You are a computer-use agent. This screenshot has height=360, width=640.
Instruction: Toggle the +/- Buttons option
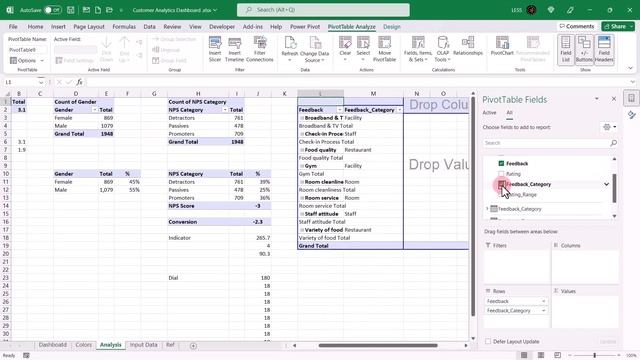(x=584, y=49)
